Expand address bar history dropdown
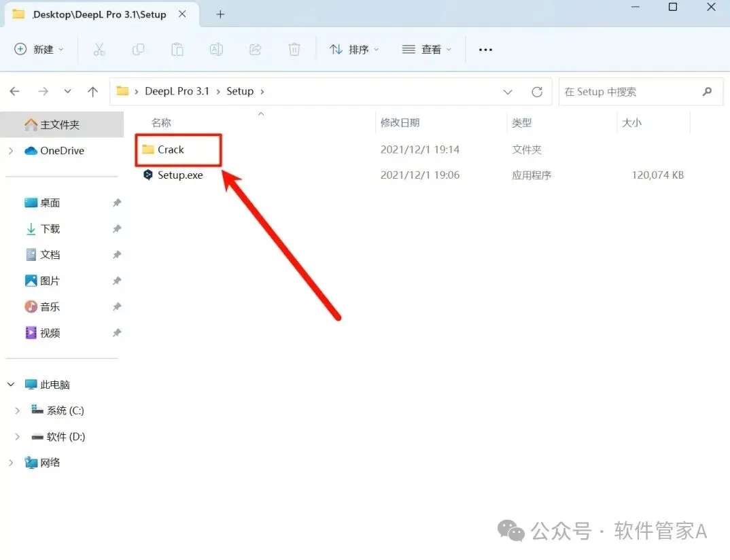The height and width of the screenshot is (560, 730). tap(508, 92)
